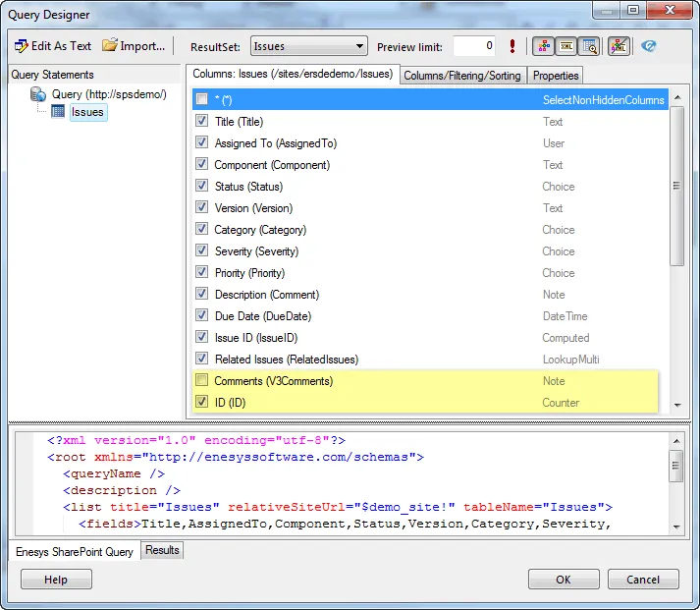Click the Edit As Text toolbar button
700x610 pixels.
point(53,46)
